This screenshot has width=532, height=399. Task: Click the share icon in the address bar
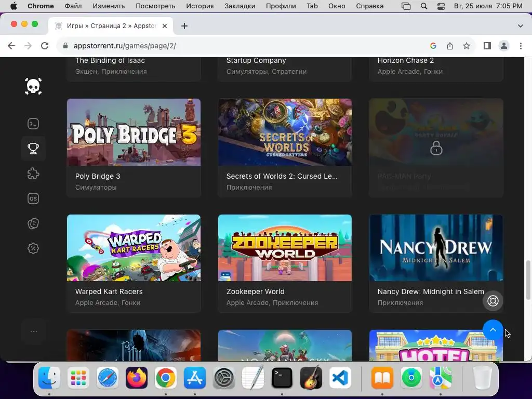point(450,46)
